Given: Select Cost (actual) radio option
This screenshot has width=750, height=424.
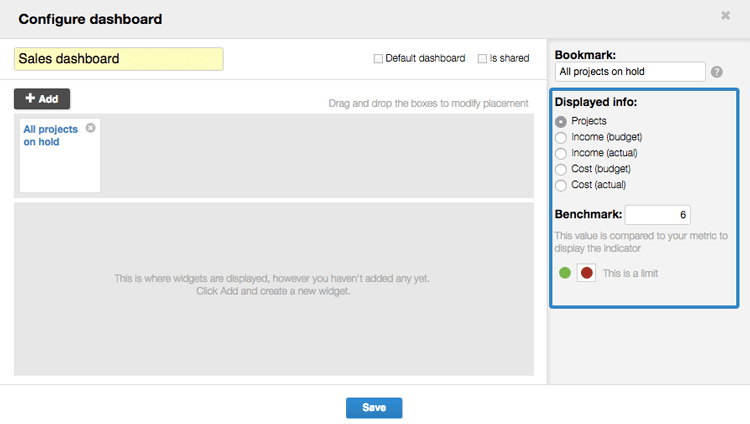Looking at the screenshot, I should 561,185.
